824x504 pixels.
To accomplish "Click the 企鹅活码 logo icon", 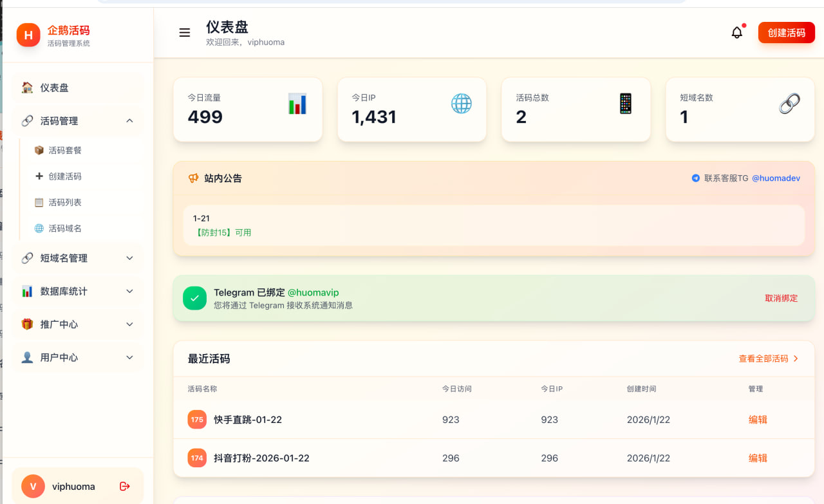I will pyautogui.click(x=28, y=35).
